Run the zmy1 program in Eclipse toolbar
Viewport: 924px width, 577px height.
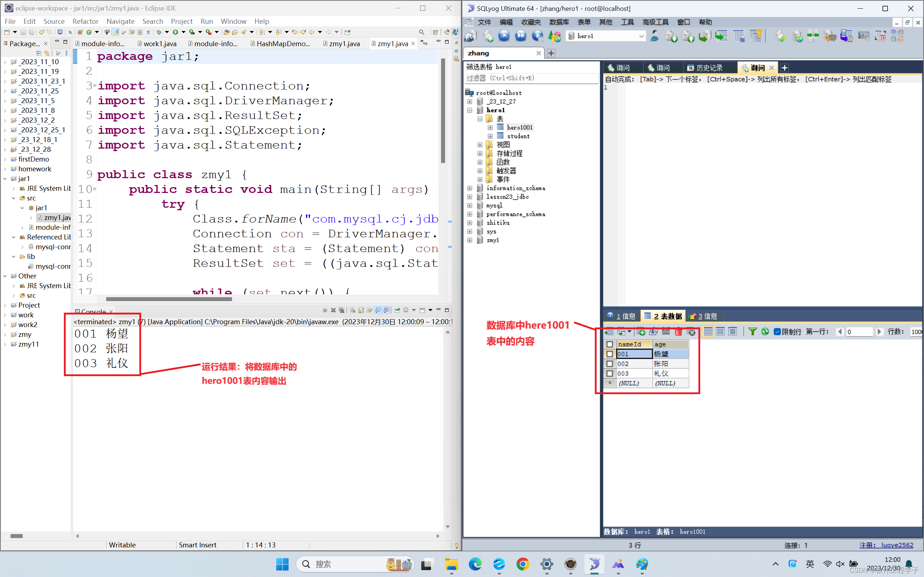coord(176,32)
